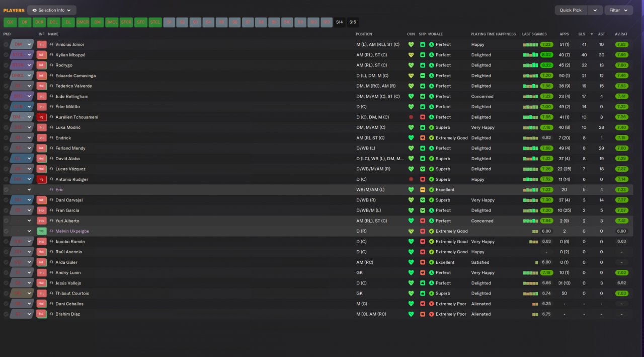The height and width of the screenshot is (357, 644).
Task: Toggle the picked checkbox for Melvin Ukpeigbe
Action: click(x=6, y=231)
